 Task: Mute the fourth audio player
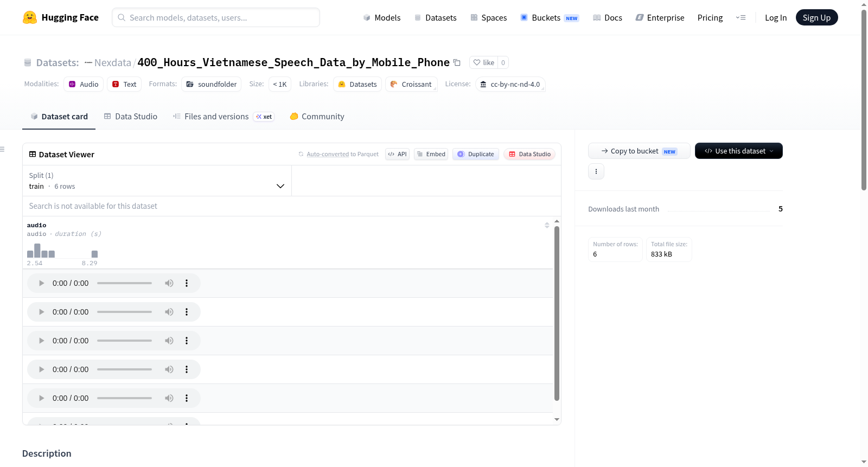point(169,369)
